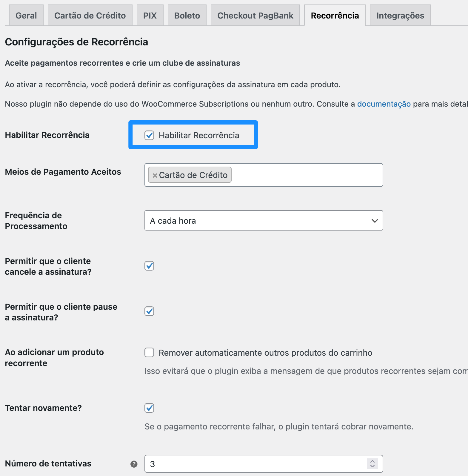Open the Checkout PagBank tab
468x476 pixels.
pyautogui.click(x=255, y=16)
